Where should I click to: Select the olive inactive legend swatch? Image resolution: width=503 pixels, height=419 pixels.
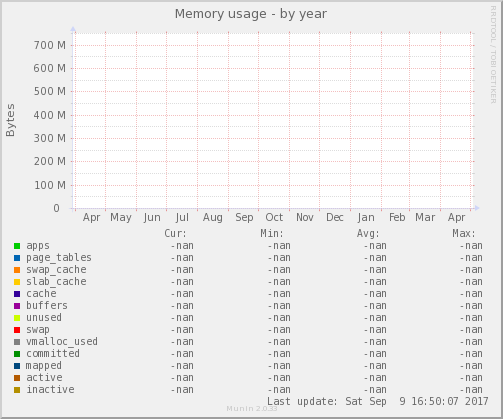[17, 390]
